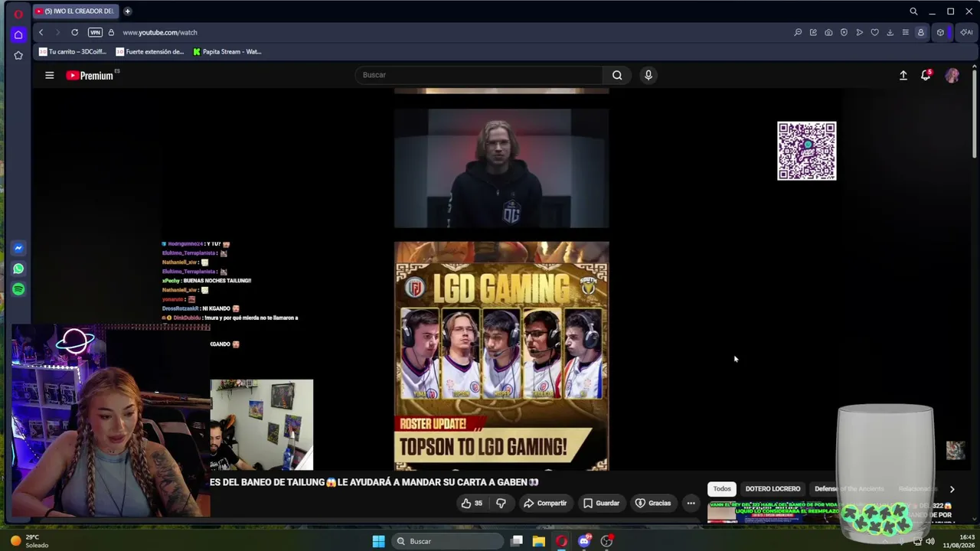980x551 pixels.
Task: Open File Explorer from the taskbar
Action: [539, 541]
